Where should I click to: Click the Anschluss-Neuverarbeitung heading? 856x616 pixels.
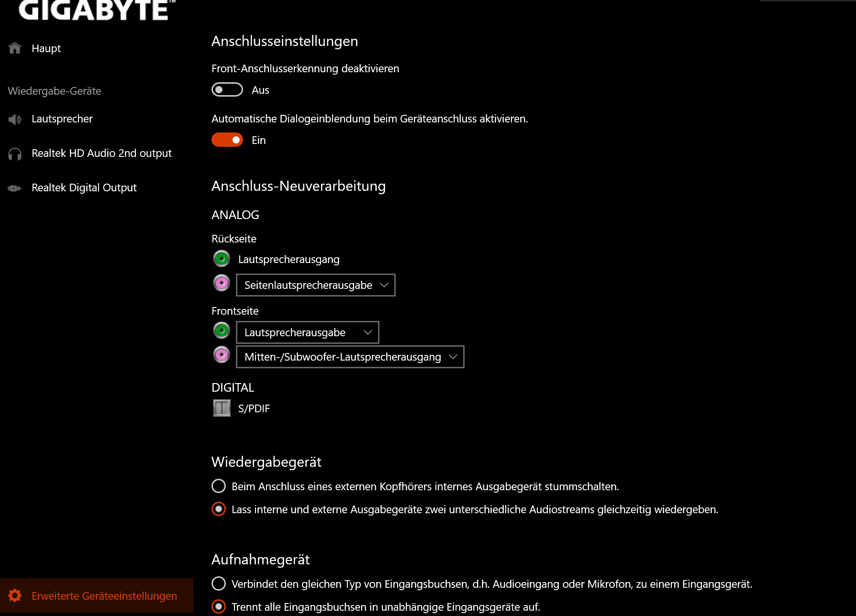point(299,186)
